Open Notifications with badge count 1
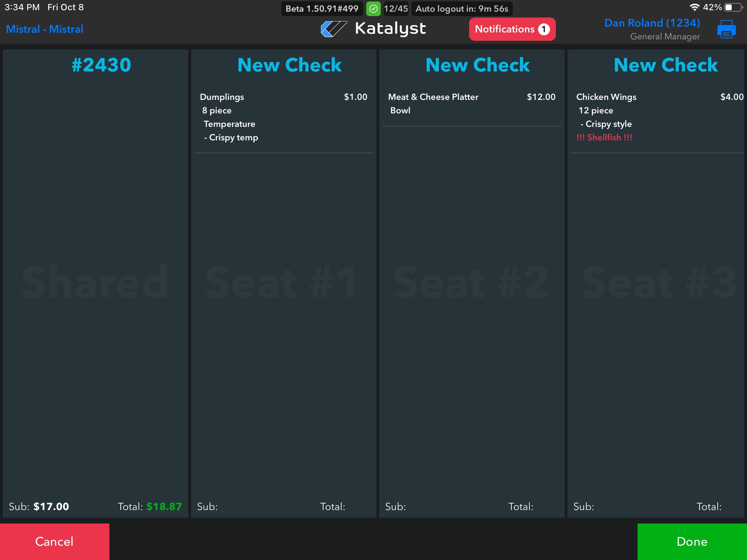747x560 pixels. pyautogui.click(x=512, y=29)
